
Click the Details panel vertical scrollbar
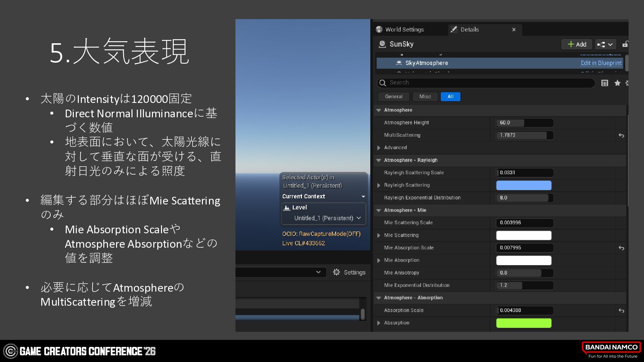click(627, 63)
